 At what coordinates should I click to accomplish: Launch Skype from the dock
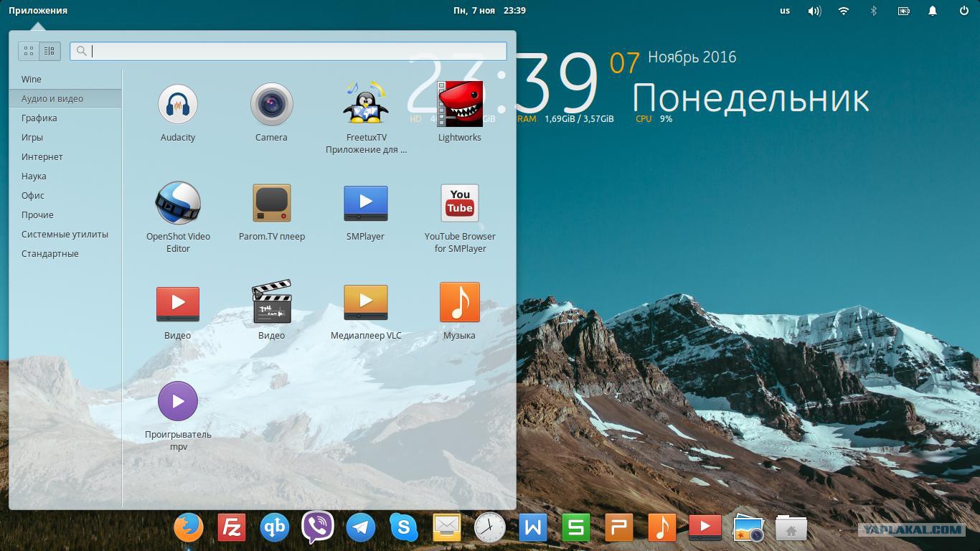[x=404, y=529]
